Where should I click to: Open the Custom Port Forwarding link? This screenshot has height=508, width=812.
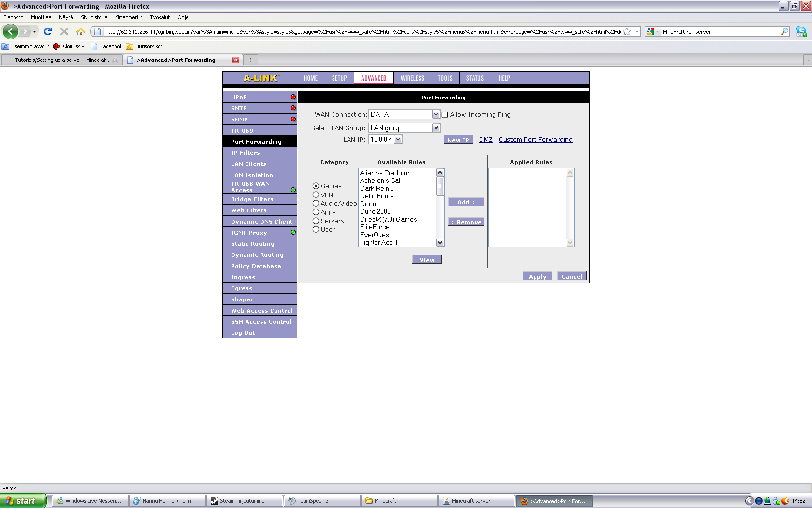coord(536,140)
